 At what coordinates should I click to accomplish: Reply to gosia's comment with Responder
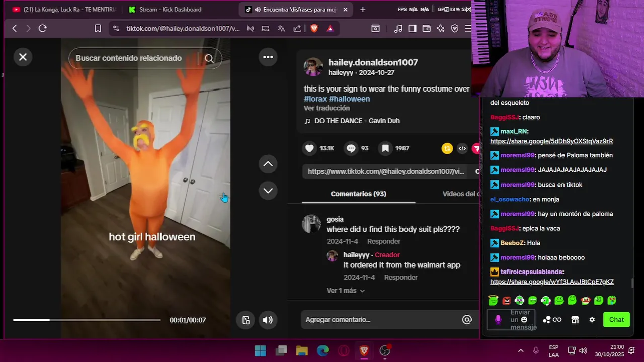click(384, 241)
